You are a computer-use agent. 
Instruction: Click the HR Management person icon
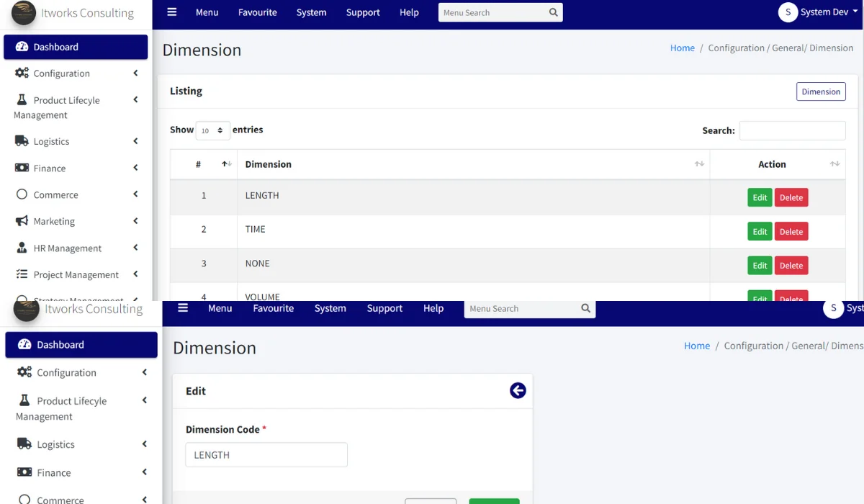click(x=22, y=248)
